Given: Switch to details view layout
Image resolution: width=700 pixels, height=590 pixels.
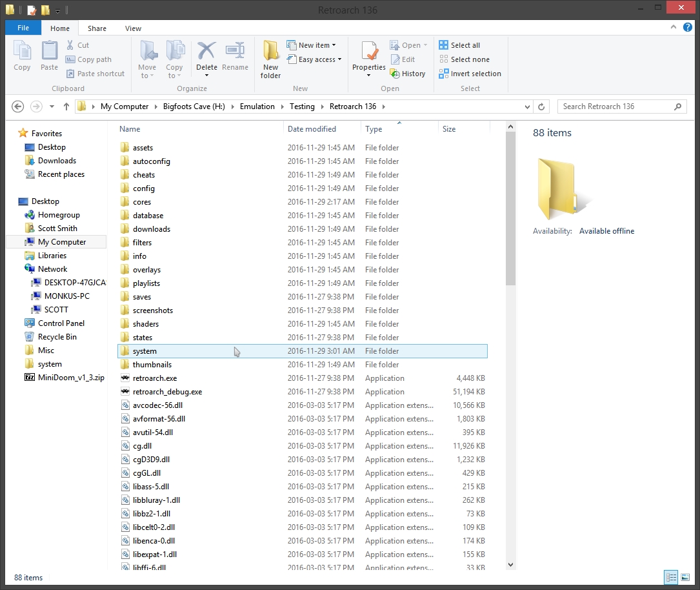Looking at the screenshot, I should [x=671, y=577].
